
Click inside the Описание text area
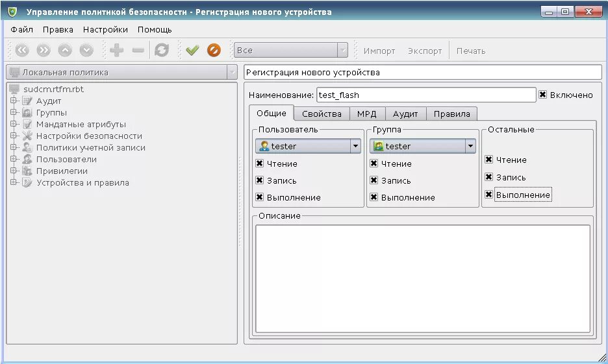click(x=423, y=279)
